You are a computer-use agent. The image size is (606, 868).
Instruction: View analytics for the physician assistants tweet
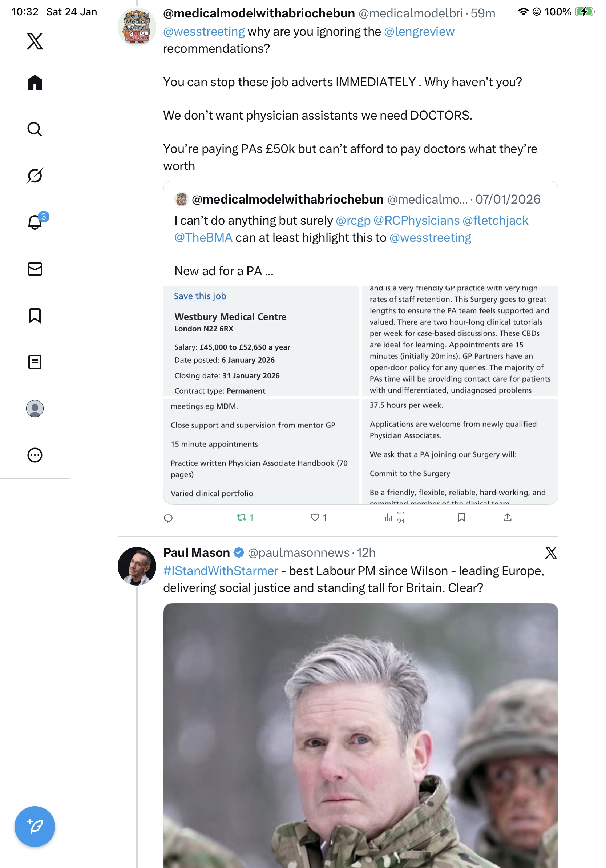click(x=388, y=517)
